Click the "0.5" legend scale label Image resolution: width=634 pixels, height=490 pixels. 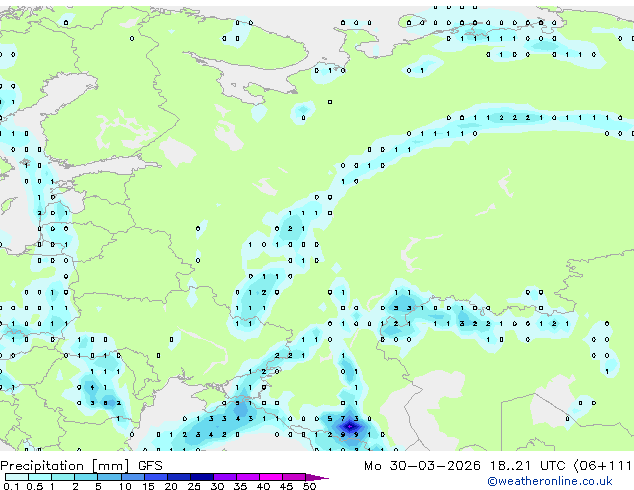(35, 486)
